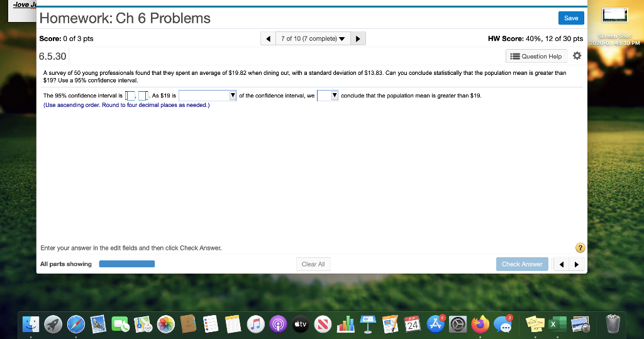Open Excel from the dock
Screen dimensions: 644x339
click(x=557, y=324)
